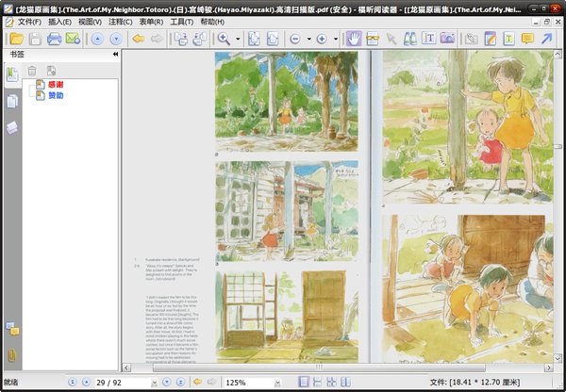This screenshot has width=566, height=392.
Task: Select the 感谢 bookmark
Action: tap(56, 84)
